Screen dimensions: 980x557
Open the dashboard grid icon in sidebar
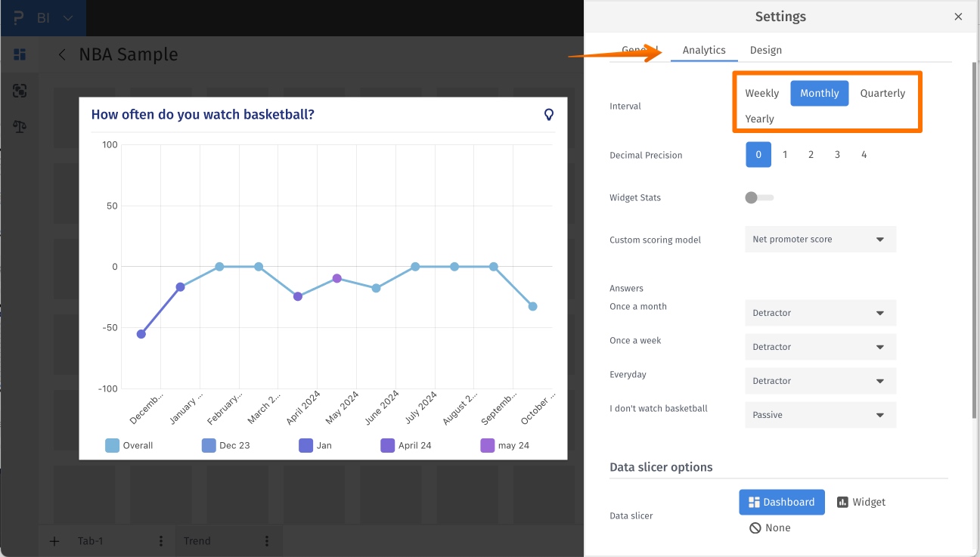coord(20,54)
